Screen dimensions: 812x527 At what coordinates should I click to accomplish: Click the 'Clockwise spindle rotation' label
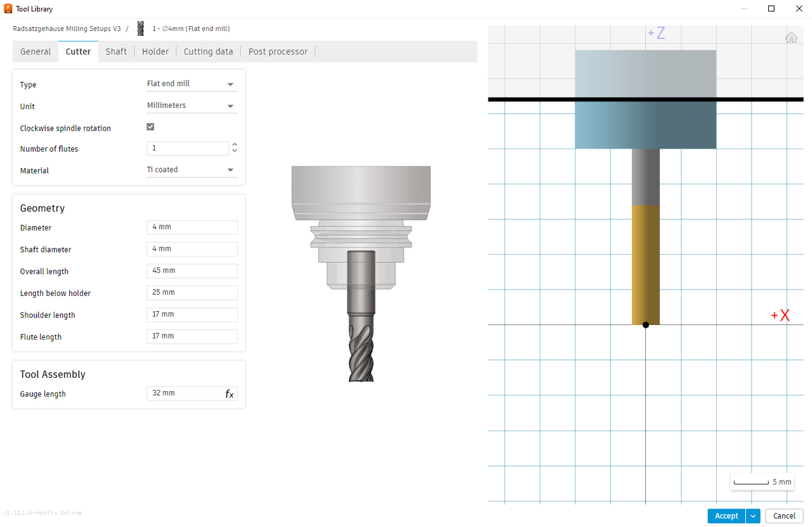tap(65, 128)
